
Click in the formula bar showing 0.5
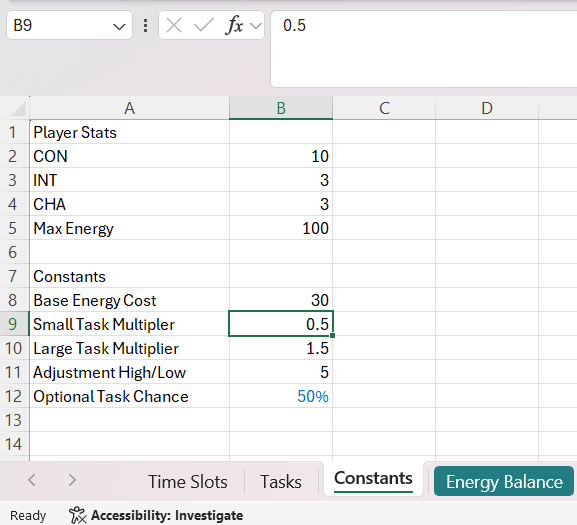424,49
